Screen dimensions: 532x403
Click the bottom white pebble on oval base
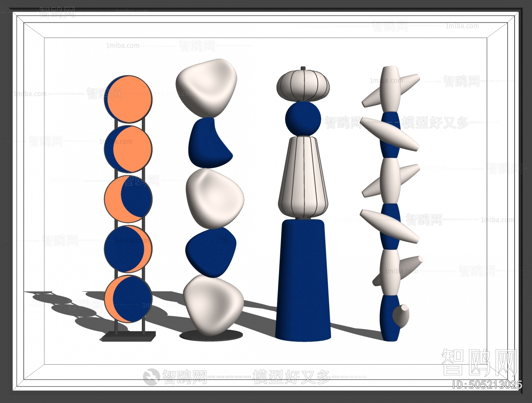tap(213, 305)
